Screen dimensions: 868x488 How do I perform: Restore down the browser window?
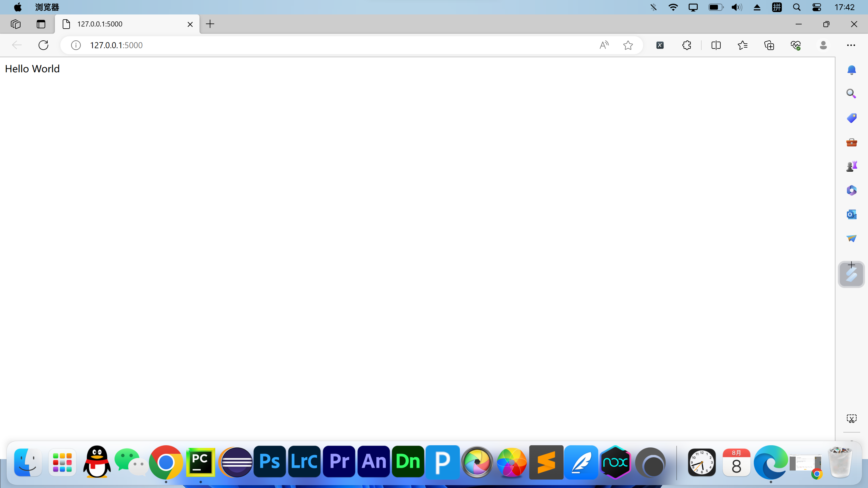[826, 24]
